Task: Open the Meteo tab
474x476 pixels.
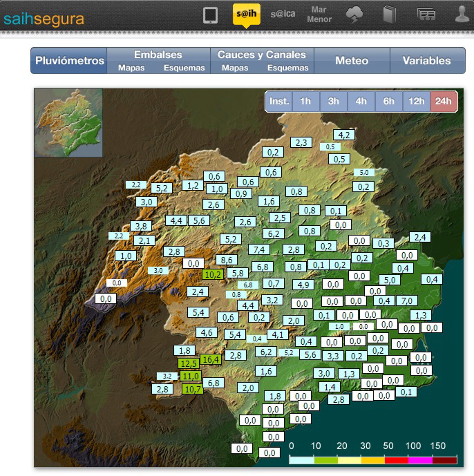Action: [352, 61]
